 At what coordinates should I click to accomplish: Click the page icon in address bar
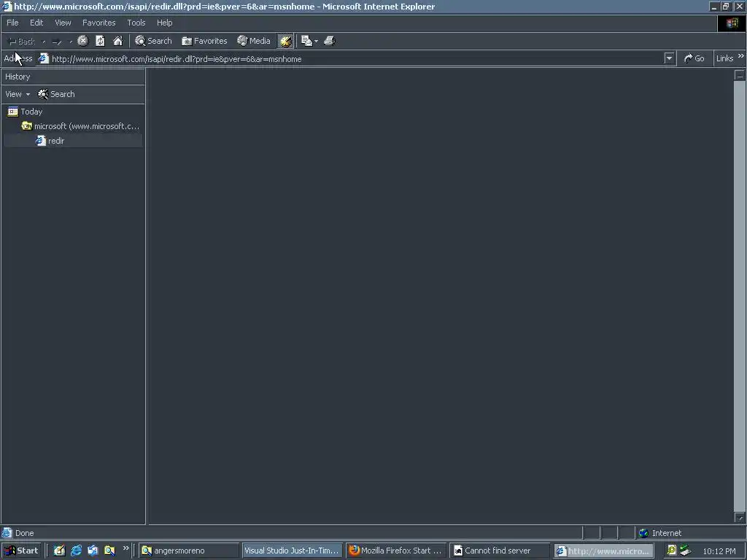[x=44, y=58]
